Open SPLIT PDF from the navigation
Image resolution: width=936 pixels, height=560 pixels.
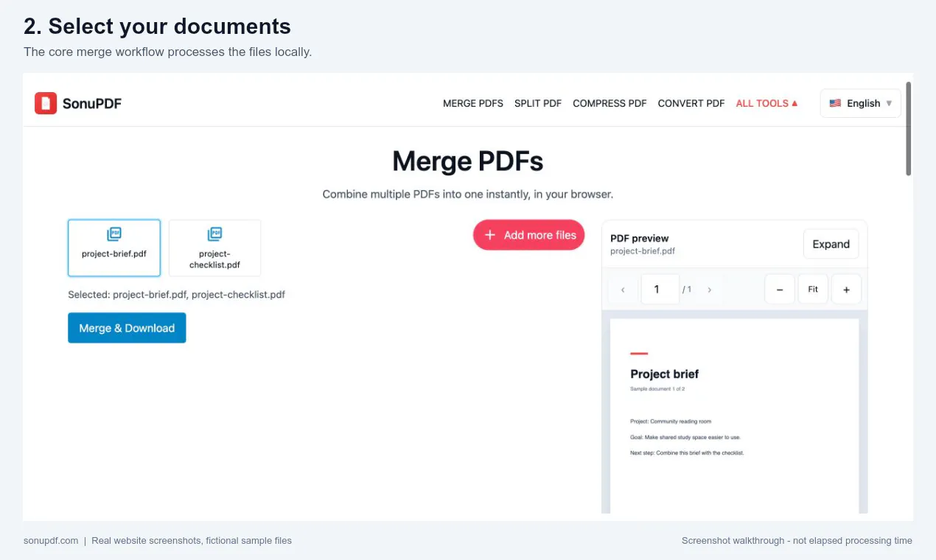538,103
